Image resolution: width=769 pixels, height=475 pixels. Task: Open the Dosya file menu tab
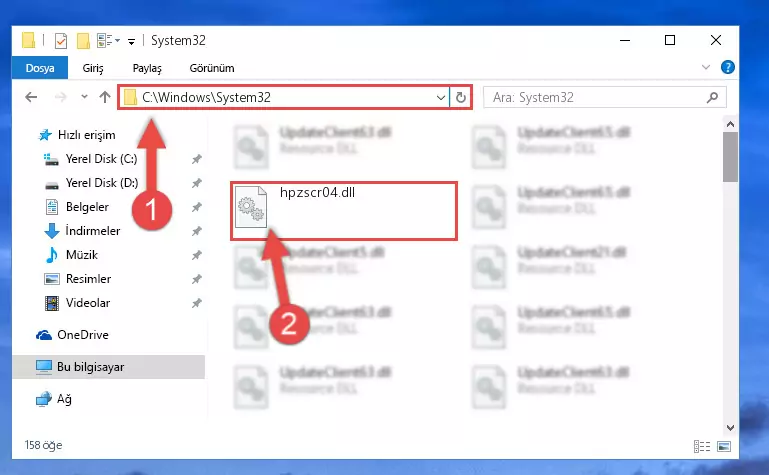pyautogui.click(x=40, y=68)
